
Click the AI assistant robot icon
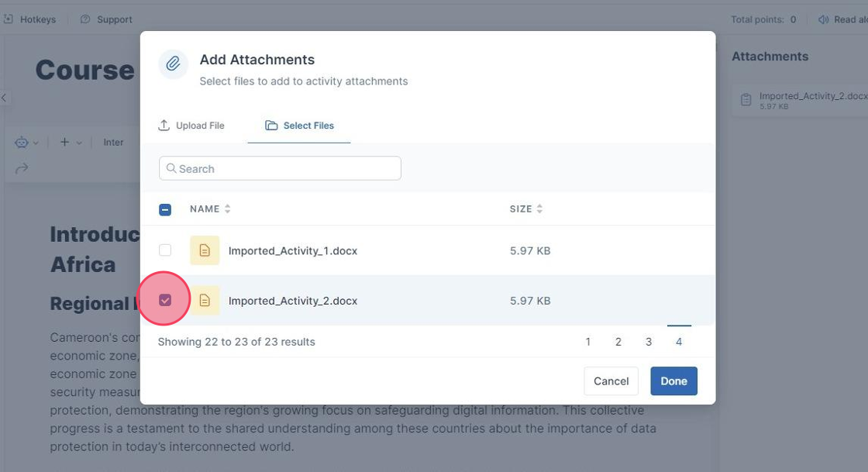click(x=21, y=143)
